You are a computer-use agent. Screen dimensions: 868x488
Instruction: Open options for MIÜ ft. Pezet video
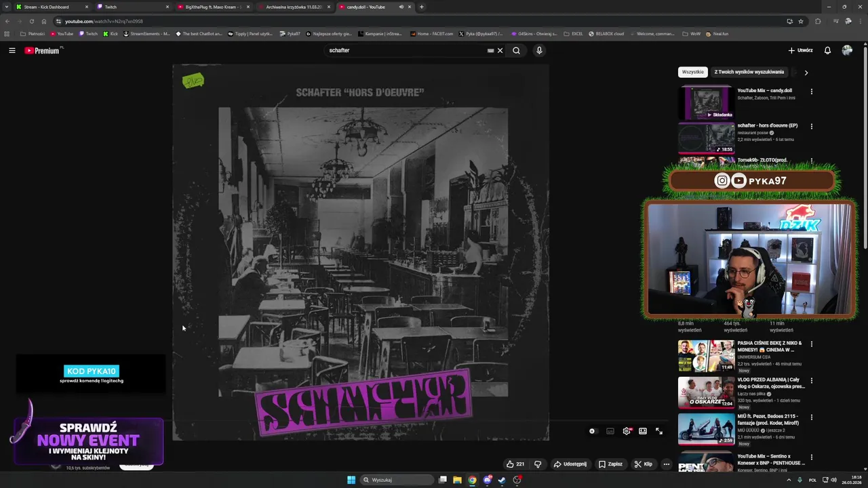point(811,417)
